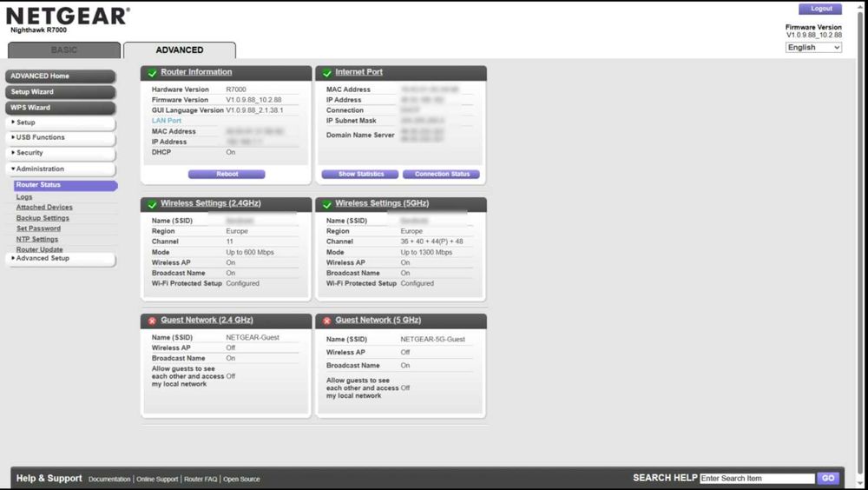The width and height of the screenshot is (868, 490).
Task: Open ADVANCED Home
Action: click(x=61, y=76)
